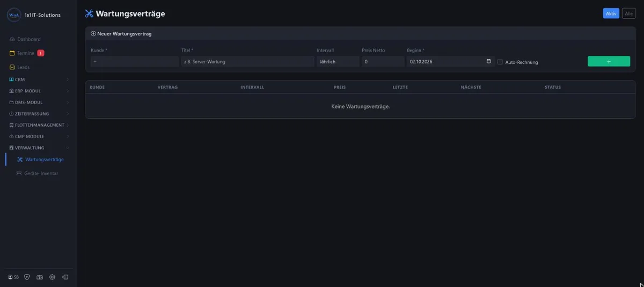Click the logout icon in the sidebar footer
This screenshot has height=287, width=644.
tap(65, 277)
